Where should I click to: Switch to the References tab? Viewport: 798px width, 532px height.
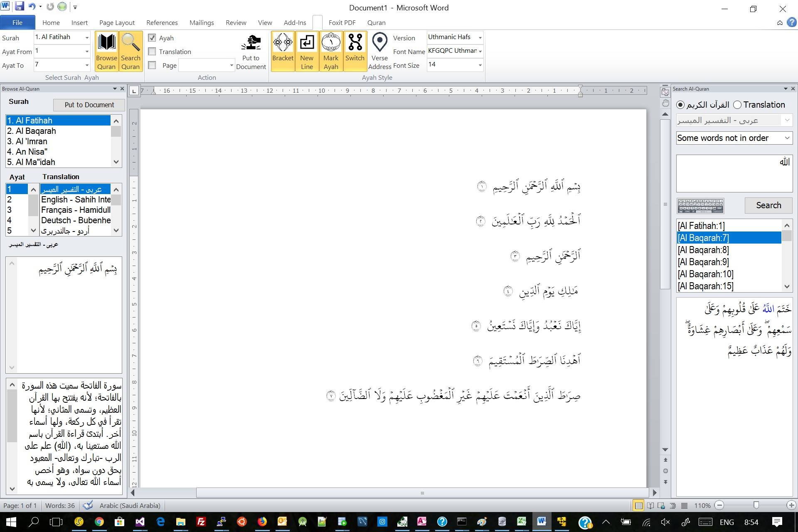[x=162, y=22]
